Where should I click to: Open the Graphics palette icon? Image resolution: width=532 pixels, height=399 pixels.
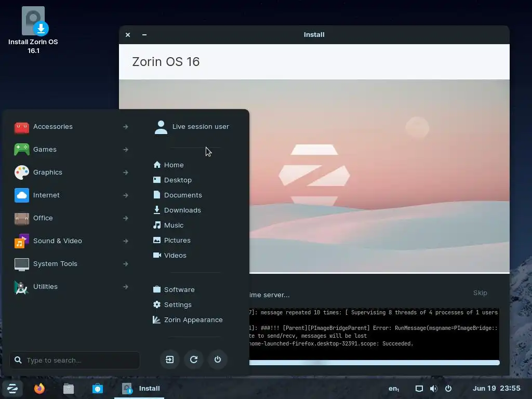tap(22, 172)
